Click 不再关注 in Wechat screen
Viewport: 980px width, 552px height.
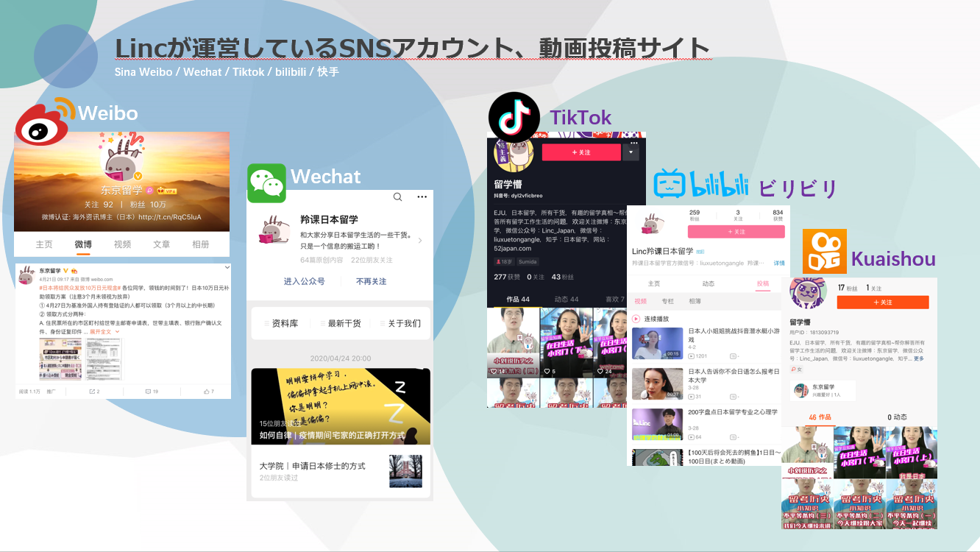pos(372,281)
